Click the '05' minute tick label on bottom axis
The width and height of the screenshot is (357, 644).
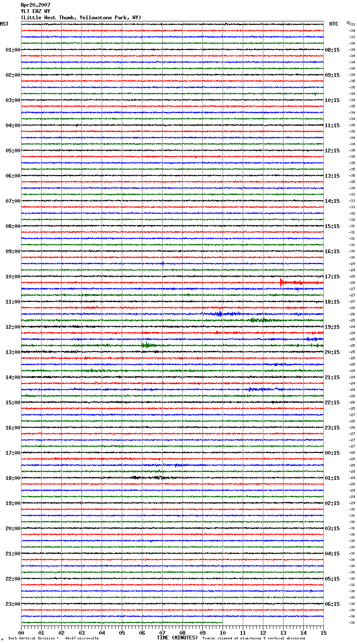point(122,633)
